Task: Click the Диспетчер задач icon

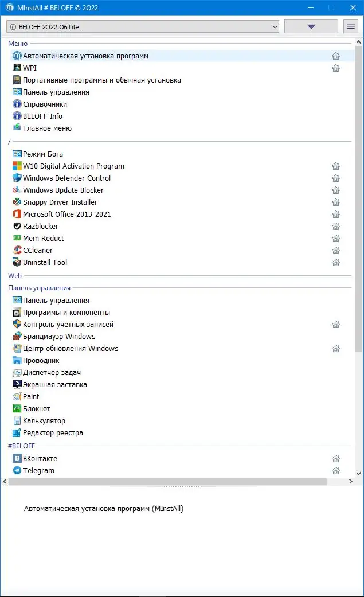Action: click(17, 372)
